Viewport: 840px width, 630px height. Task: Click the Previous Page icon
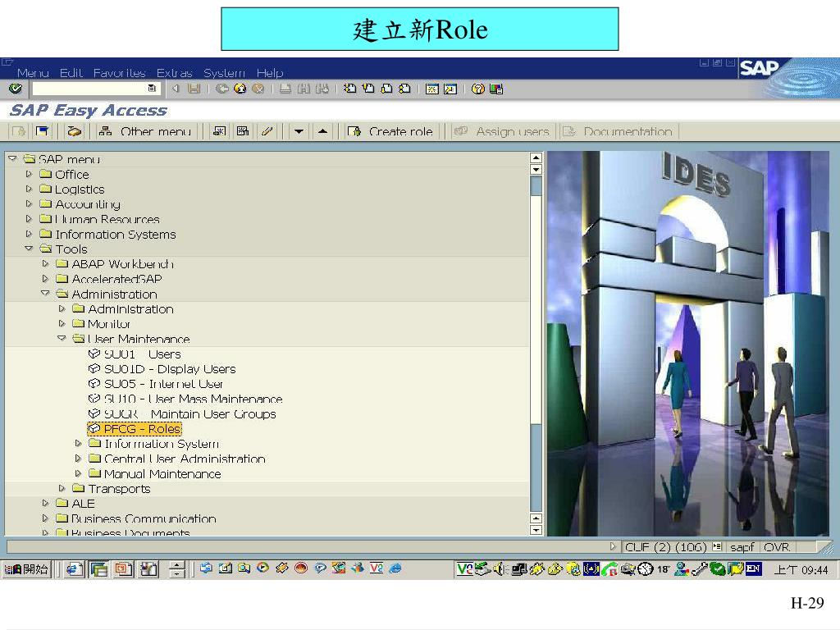coord(368,89)
